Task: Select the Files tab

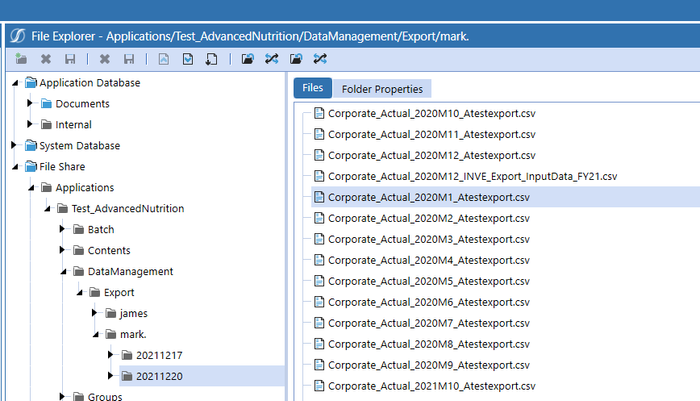Action: [x=312, y=89]
